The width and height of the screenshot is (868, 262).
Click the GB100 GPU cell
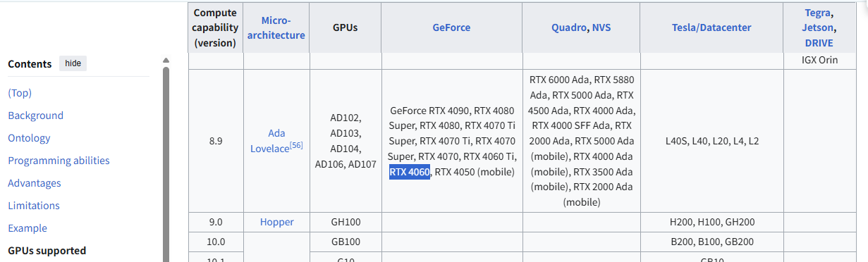(x=346, y=242)
